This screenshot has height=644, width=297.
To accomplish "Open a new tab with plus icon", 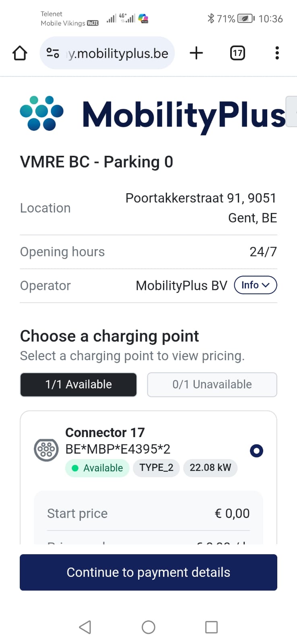I will [196, 53].
